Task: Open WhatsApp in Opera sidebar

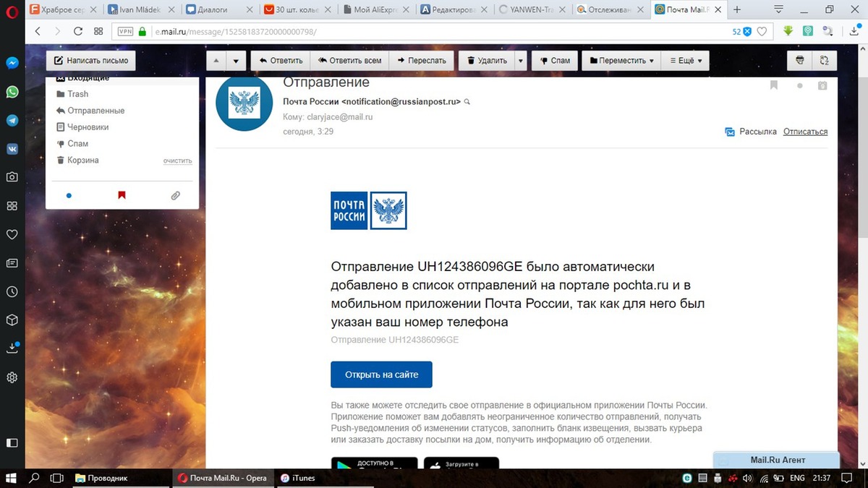Action: [x=12, y=92]
